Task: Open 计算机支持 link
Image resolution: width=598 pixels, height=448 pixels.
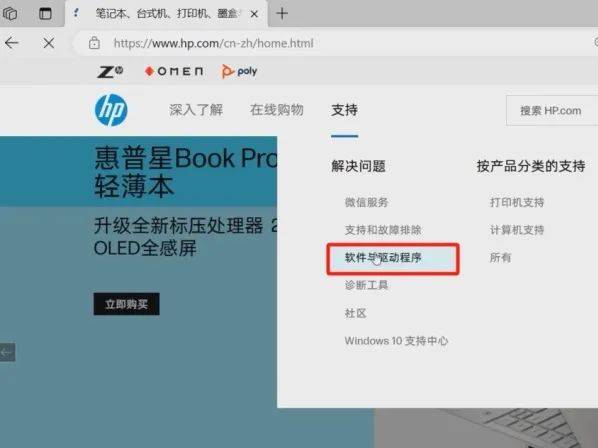Action: pyautogui.click(x=517, y=230)
